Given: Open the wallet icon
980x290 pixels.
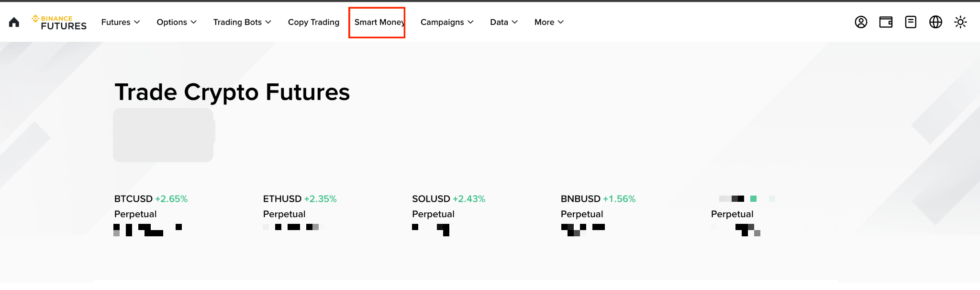Looking at the screenshot, I should (886, 22).
